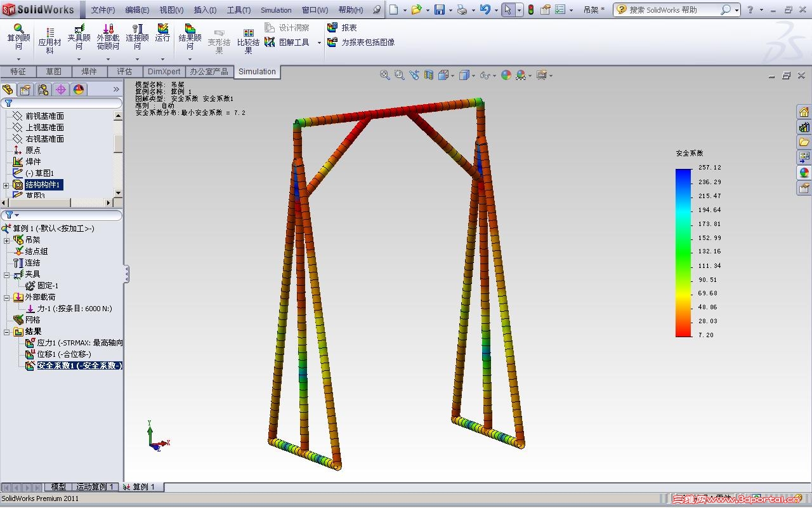The image size is (812, 508).
Task: Open the 工具(T) menu
Action: point(239,10)
